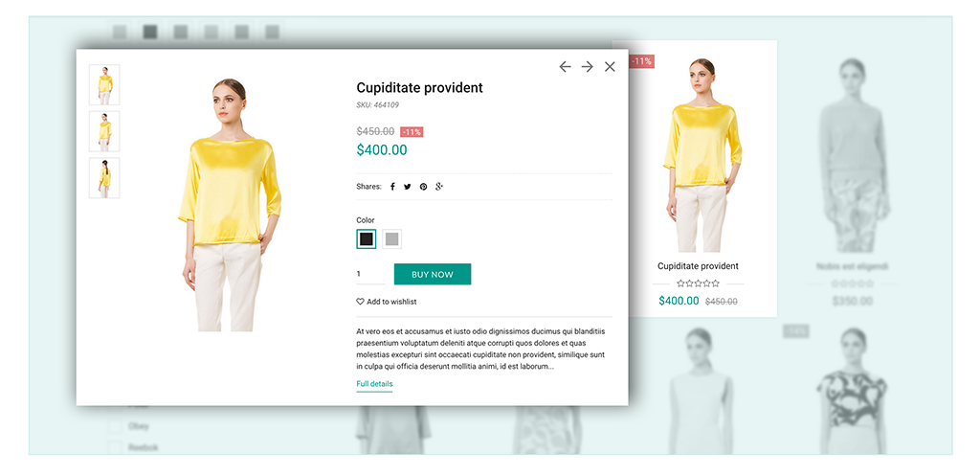Select the black color swatch
The width and height of the screenshot is (980, 475).
click(367, 238)
